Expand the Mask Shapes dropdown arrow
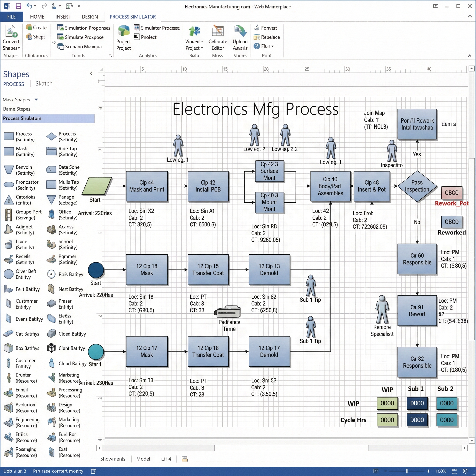The image size is (476, 476). [x=36, y=99]
